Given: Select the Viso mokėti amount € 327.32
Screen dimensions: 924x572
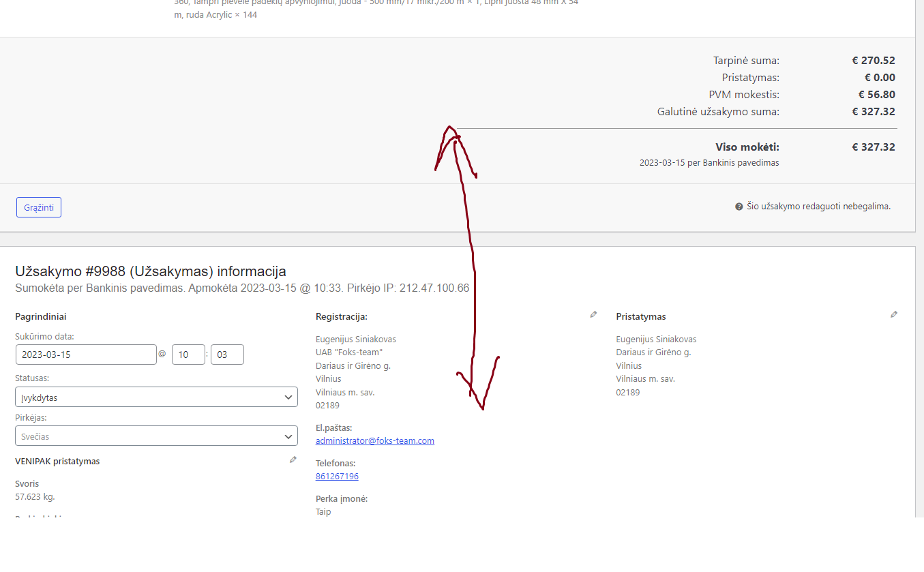Looking at the screenshot, I should (874, 147).
